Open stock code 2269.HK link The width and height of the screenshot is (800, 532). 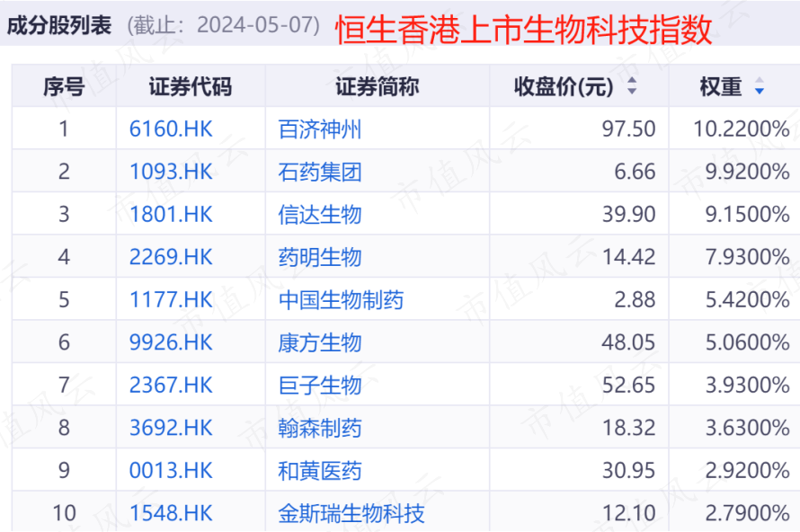171,257
